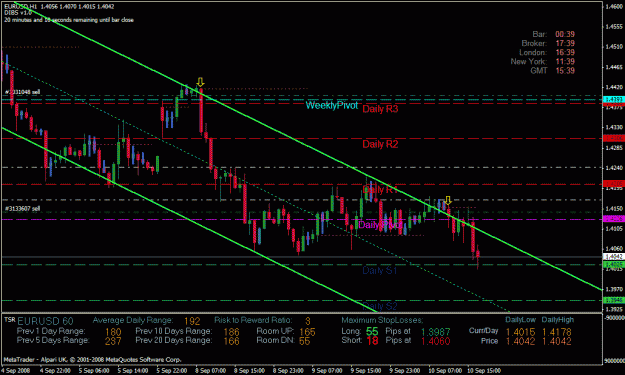Click the Long stop loss value 55
The width and height of the screenshot is (625, 375).
(372, 332)
